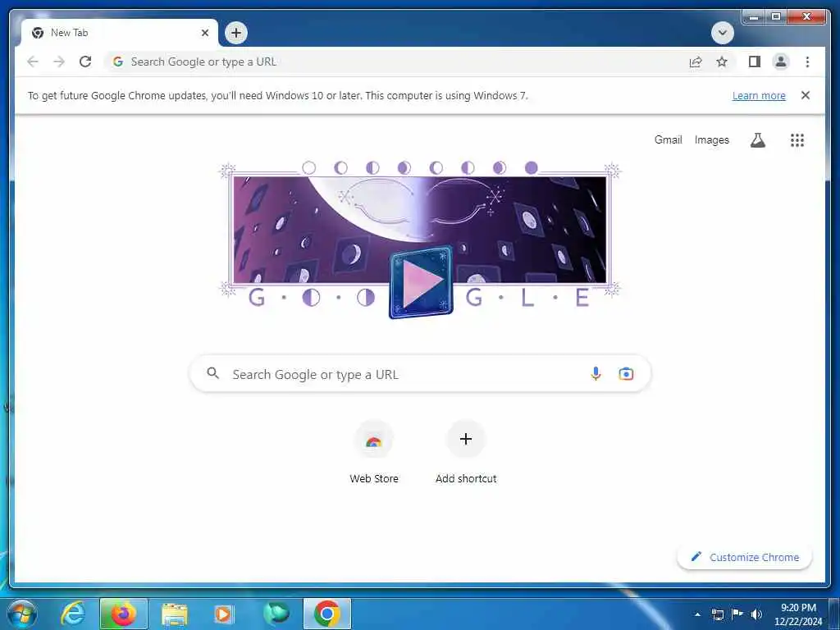The height and width of the screenshot is (630, 840).
Task: Open the Gmail link
Action: (668, 139)
